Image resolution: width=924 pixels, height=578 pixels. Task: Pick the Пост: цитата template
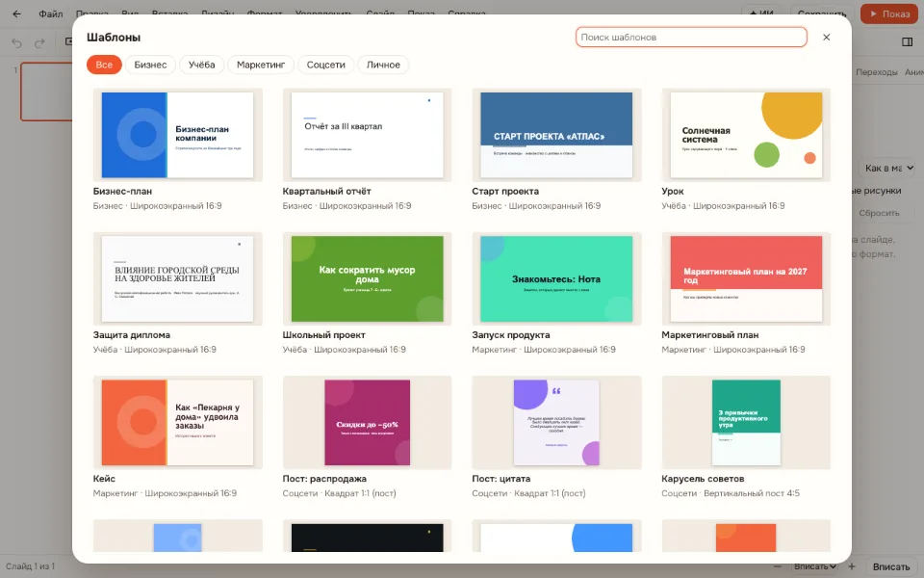[x=556, y=437]
